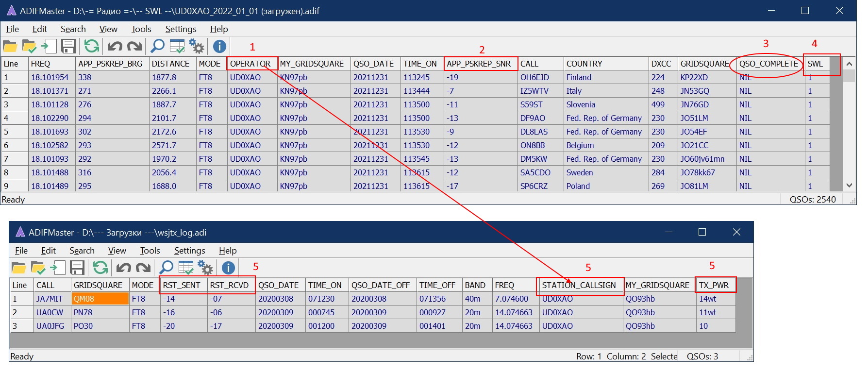Open the Search menu in the wsjtx_log window
Viewport: 868px width, 374px height.
tap(82, 251)
